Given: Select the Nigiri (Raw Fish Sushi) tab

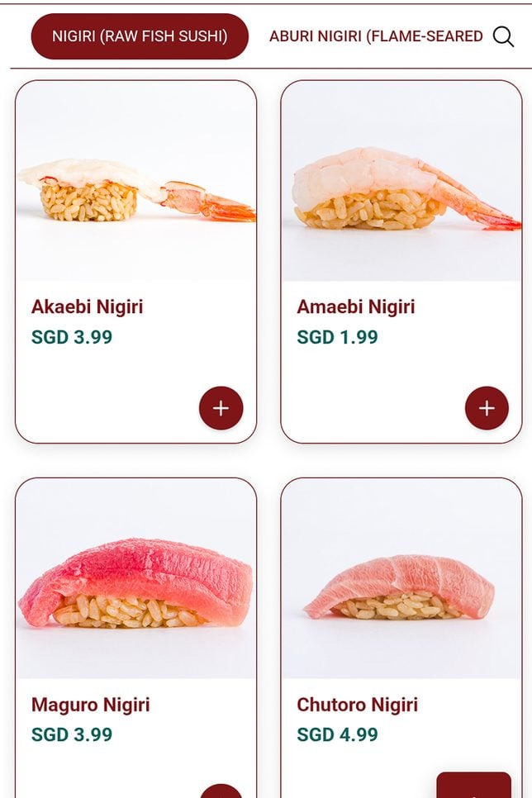Looking at the screenshot, I should coord(140,36).
